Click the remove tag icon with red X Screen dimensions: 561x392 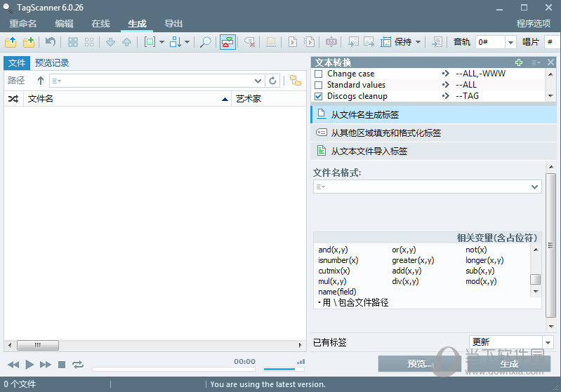click(x=250, y=42)
